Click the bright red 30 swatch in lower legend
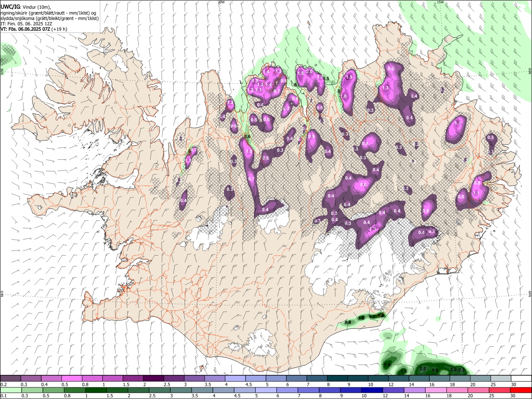 (520, 390)
